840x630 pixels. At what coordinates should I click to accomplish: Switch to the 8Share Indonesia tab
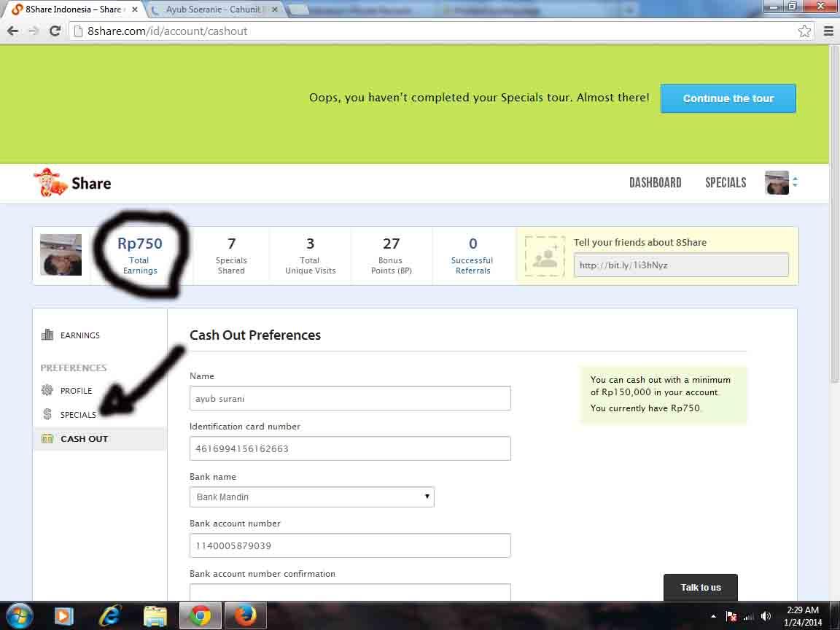coord(74,9)
